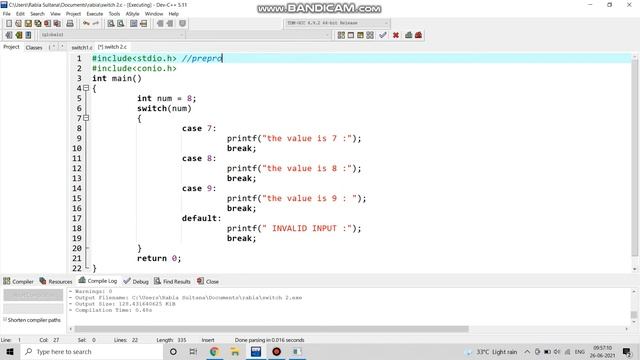This screenshot has width=640, height=360.
Task: Switch to the Classes panel tab
Action: [34, 47]
